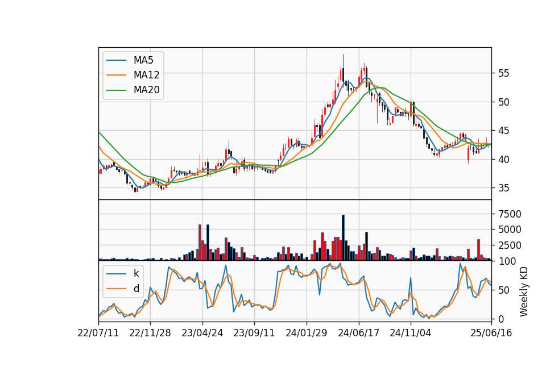This screenshot has height=392, width=546.
Task: Click the MA12 legend label
Action: click(146, 75)
